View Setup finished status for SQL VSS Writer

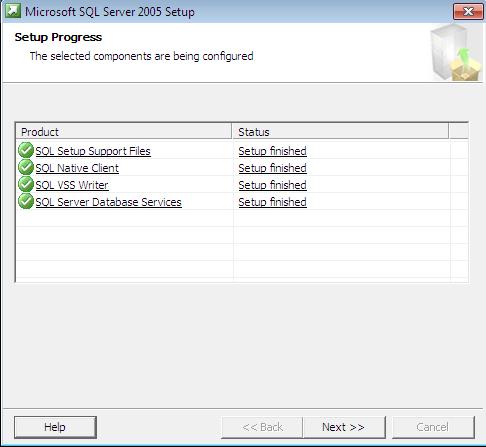272,185
